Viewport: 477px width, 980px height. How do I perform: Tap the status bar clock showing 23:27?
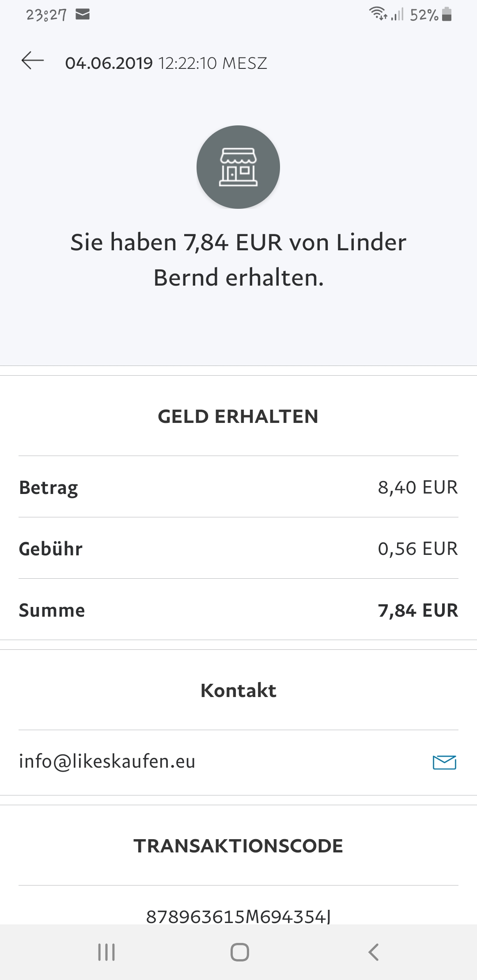tap(46, 15)
